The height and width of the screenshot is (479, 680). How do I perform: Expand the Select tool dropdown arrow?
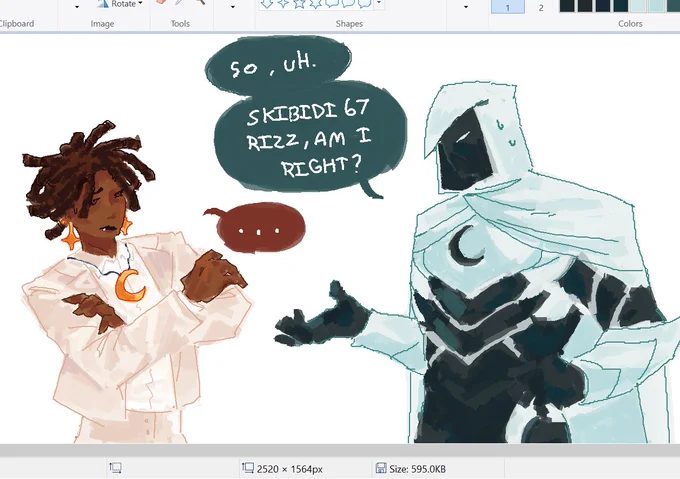77,7
